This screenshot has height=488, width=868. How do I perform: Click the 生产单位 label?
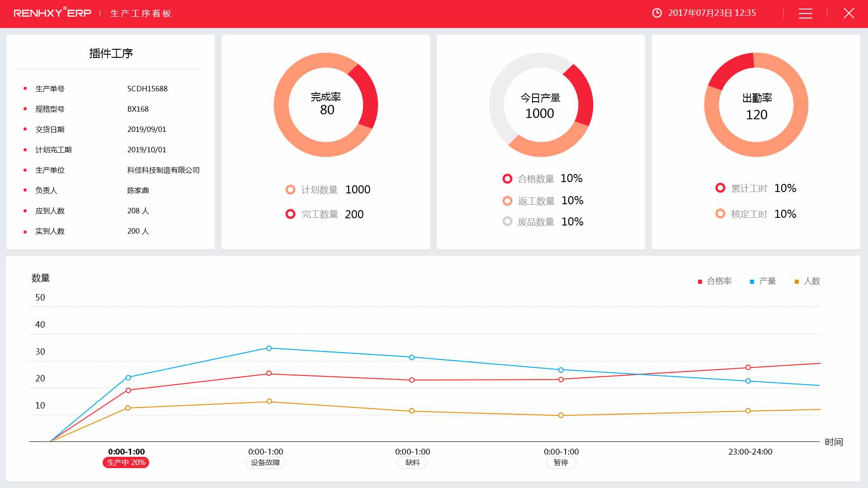coord(50,170)
